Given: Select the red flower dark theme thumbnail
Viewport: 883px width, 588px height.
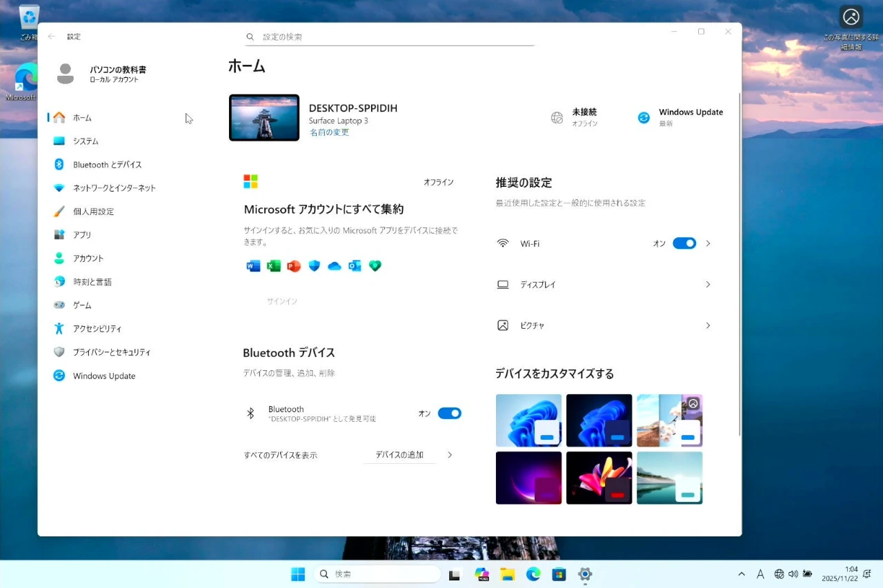Looking at the screenshot, I should 599,478.
